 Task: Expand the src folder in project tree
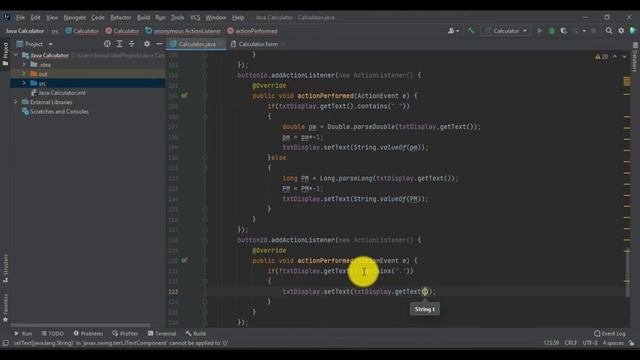point(24,83)
